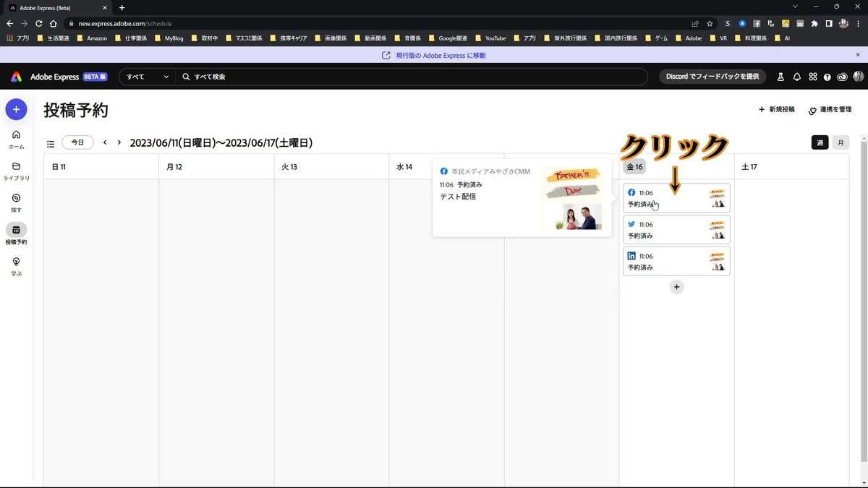Image resolution: width=868 pixels, height=488 pixels.
Task: Click the Facebook extension icon
Action: (756, 23)
